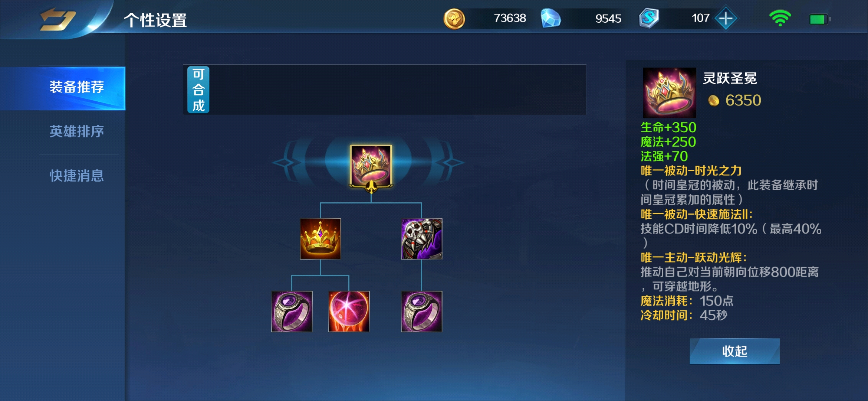Select the skull armor component item

point(422,239)
